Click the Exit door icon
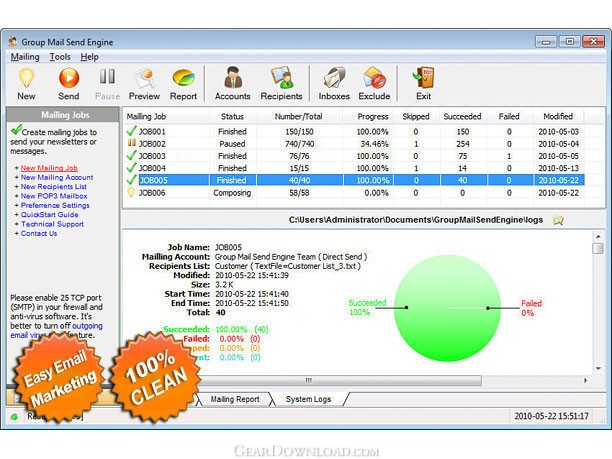This screenshot has width=612, height=459. tap(423, 77)
